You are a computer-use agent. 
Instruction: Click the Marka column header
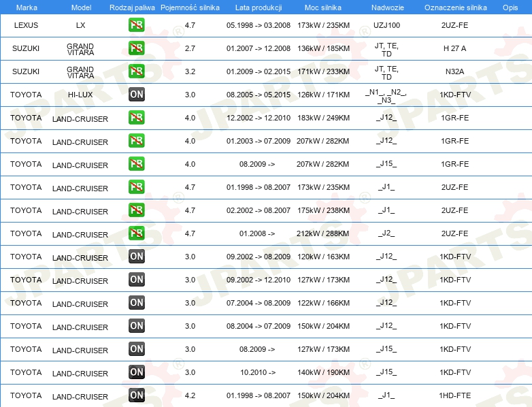27,7
